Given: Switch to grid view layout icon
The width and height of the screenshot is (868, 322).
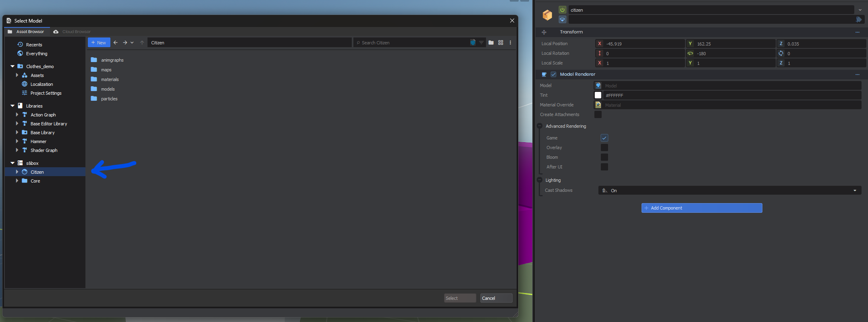Looking at the screenshot, I should pos(500,42).
